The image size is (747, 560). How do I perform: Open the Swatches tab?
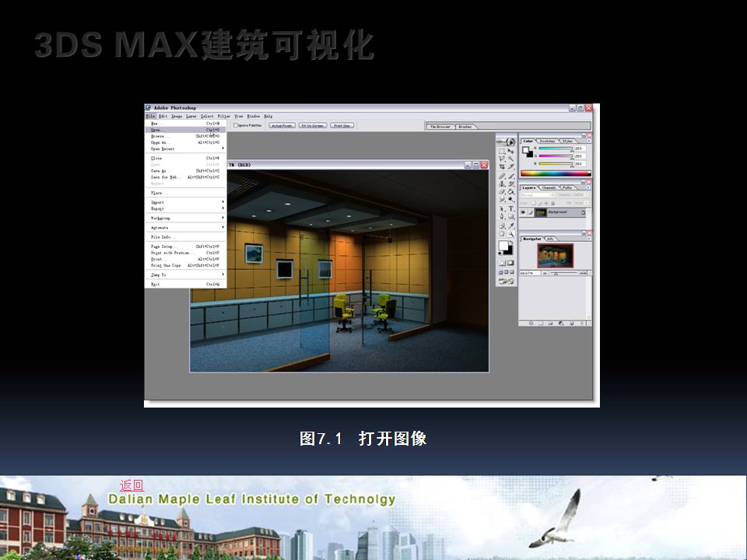click(549, 141)
